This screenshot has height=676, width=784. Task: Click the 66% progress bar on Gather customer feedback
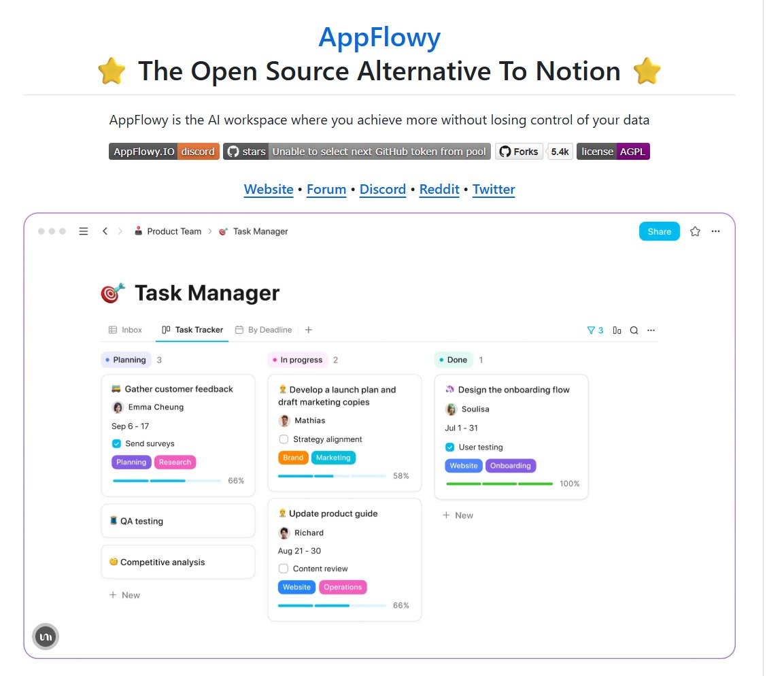point(167,481)
